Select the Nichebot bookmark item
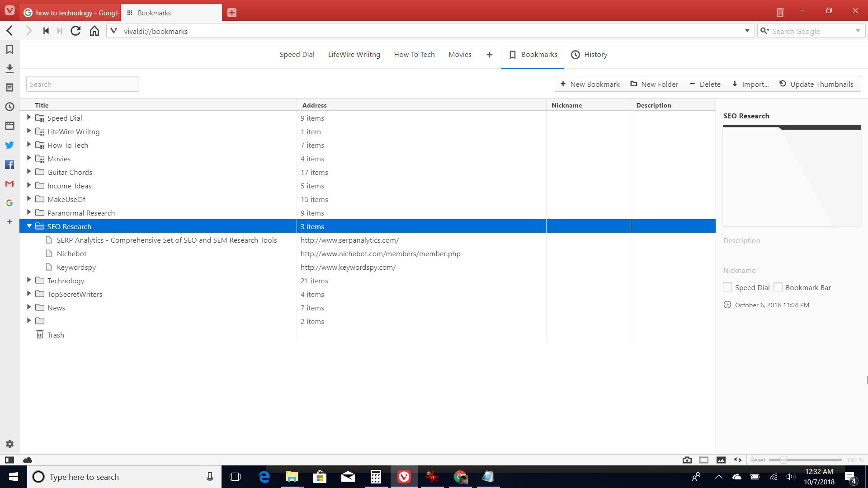This screenshot has height=488, width=868. point(71,253)
